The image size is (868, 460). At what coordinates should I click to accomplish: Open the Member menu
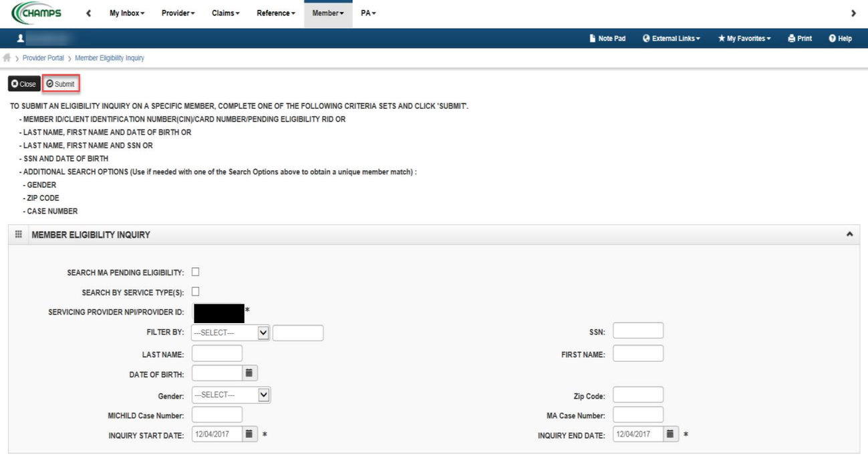pyautogui.click(x=328, y=13)
